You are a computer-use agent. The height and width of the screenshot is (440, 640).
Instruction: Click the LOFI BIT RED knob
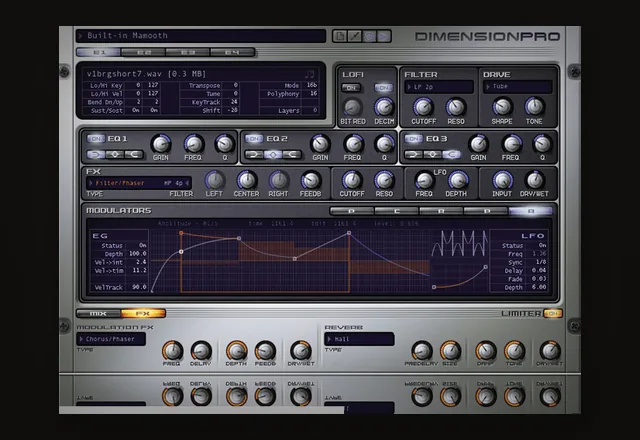pyautogui.click(x=352, y=107)
